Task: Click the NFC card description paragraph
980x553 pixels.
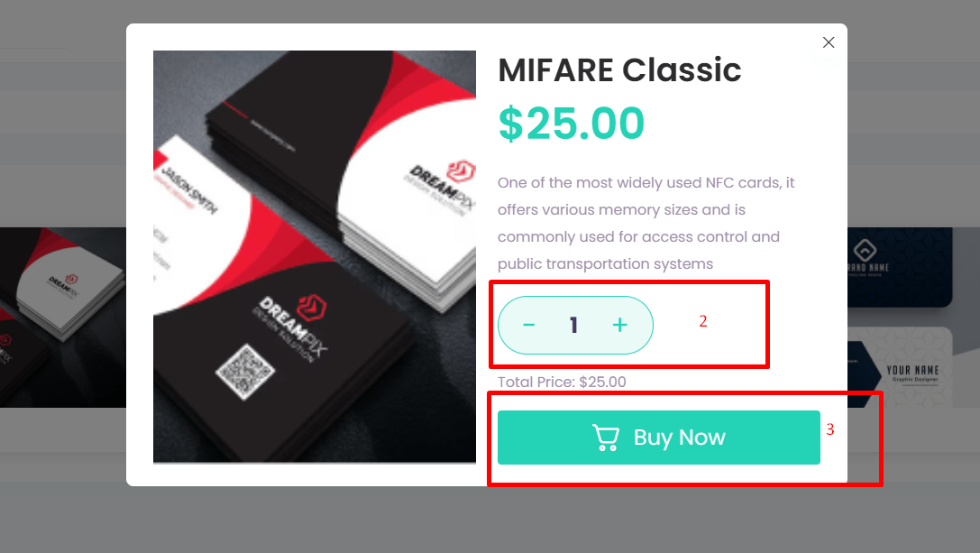Action: (x=646, y=224)
